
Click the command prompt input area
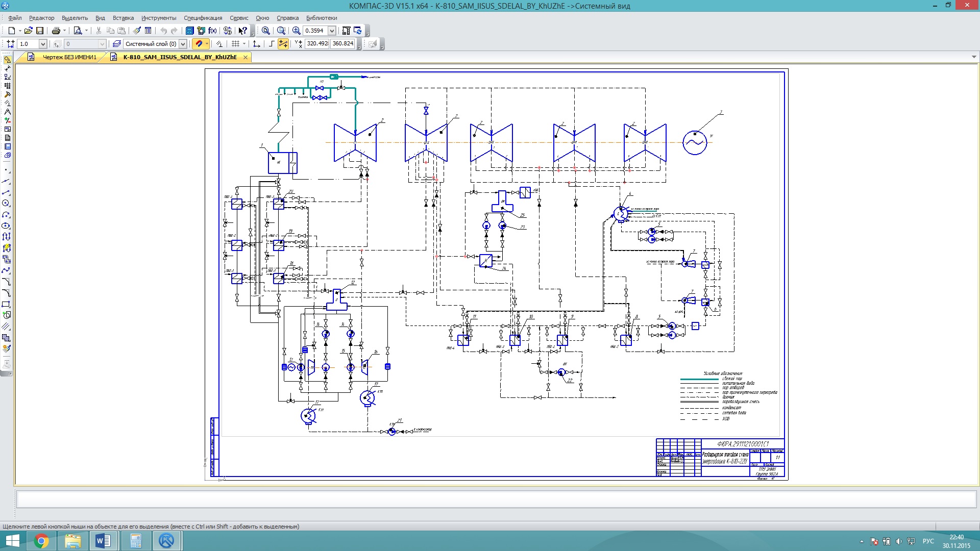click(497, 499)
